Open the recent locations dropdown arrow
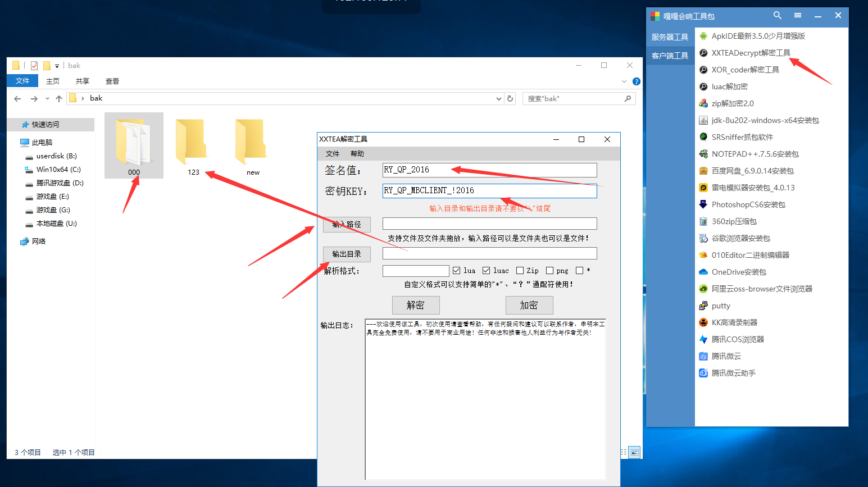 click(47, 99)
